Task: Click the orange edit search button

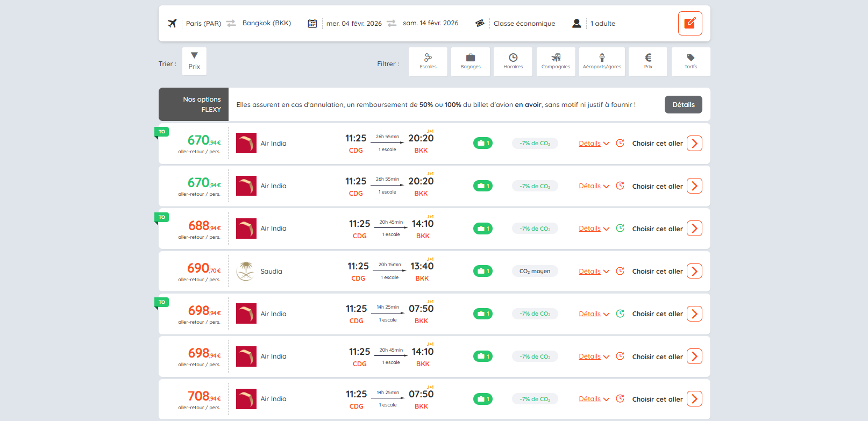Action: [x=689, y=23]
